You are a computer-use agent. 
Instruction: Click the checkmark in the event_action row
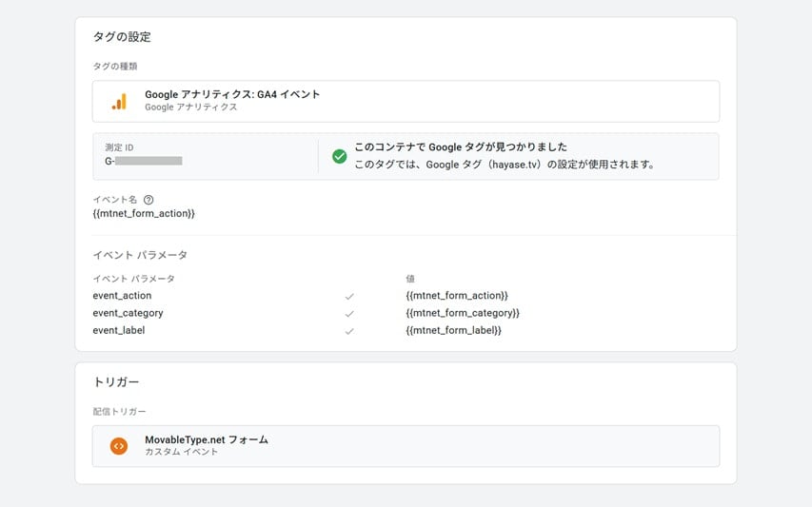tap(349, 297)
